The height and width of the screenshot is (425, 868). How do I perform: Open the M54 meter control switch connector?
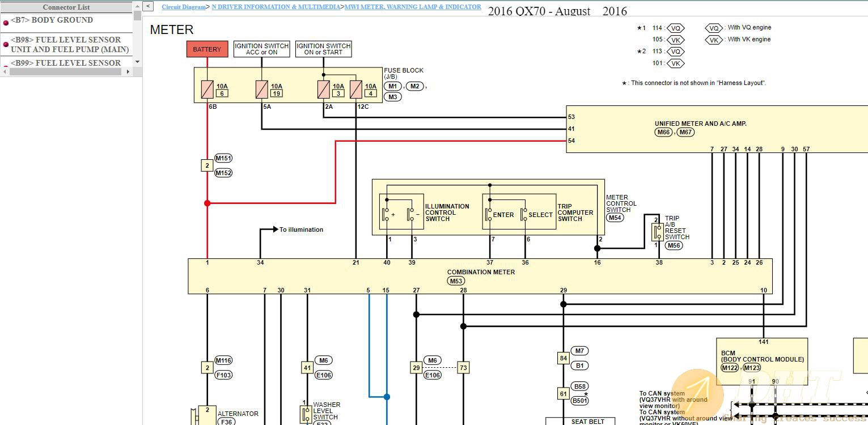click(x=615, y=218)
